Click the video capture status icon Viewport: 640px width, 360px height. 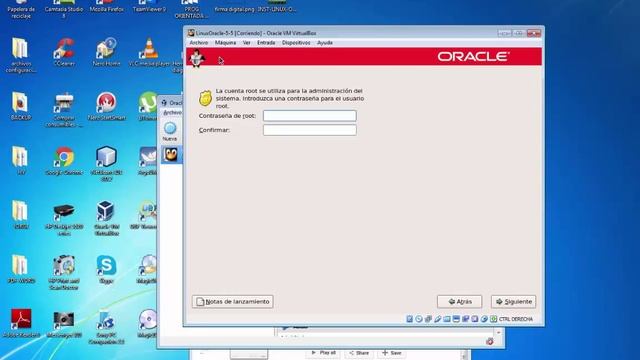coord(465,319)
